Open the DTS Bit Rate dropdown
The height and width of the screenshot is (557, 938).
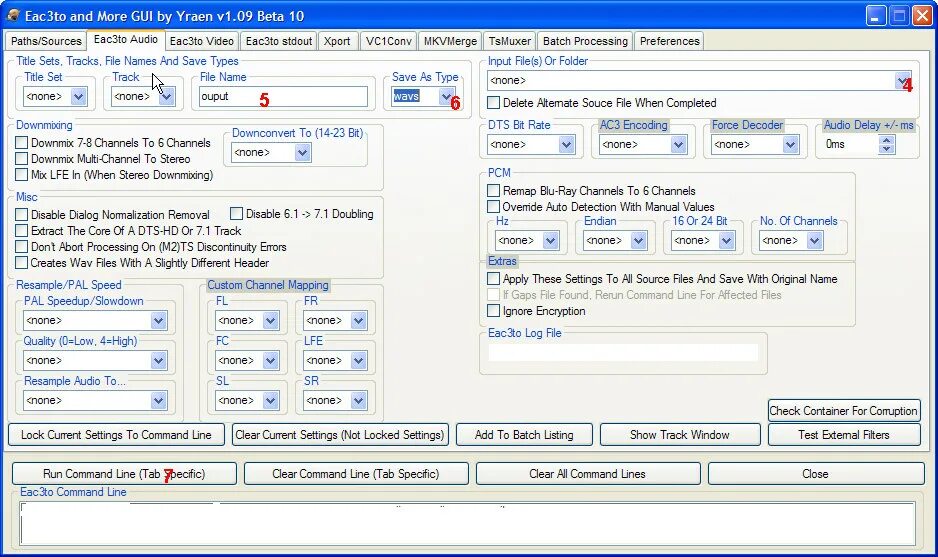(567, 144)
